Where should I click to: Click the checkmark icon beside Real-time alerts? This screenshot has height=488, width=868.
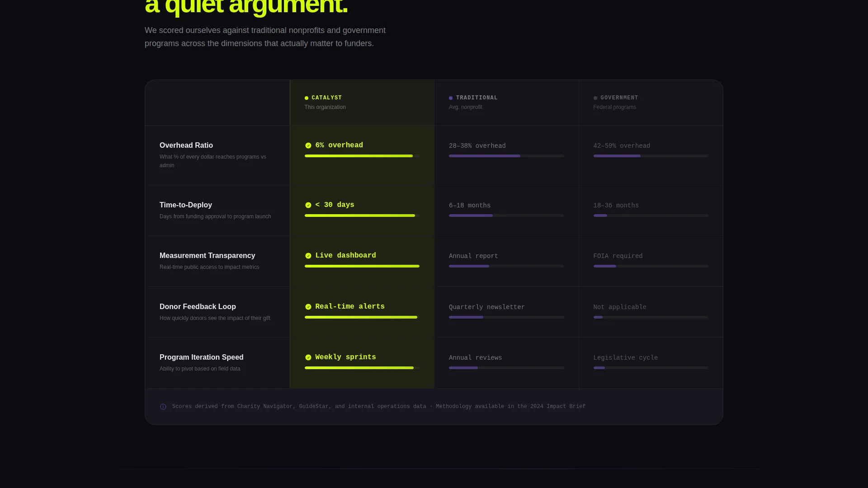click(308, 307)
